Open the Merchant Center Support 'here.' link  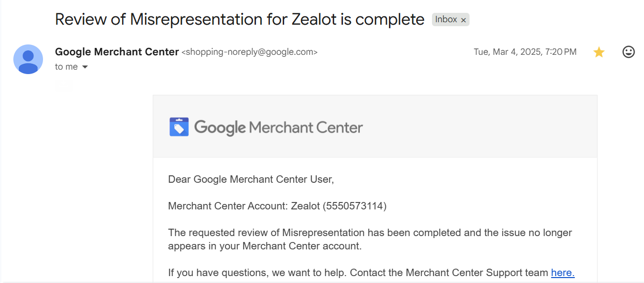click(562, 273)
